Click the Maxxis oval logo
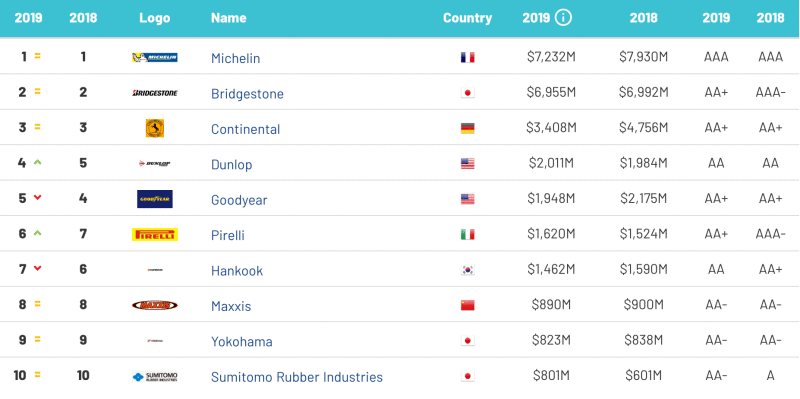 pos(155,305)
